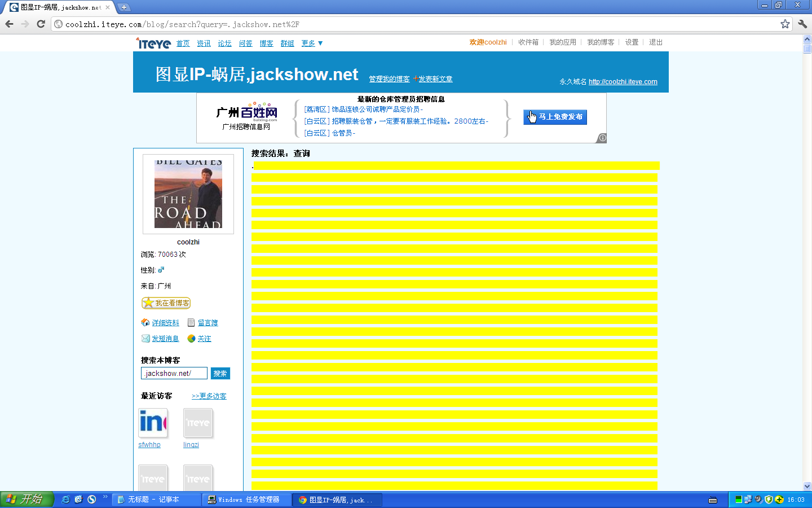Open 资讯 in the navigation
The width and height of the screenshot is (812, 508).
click(204, 43)
